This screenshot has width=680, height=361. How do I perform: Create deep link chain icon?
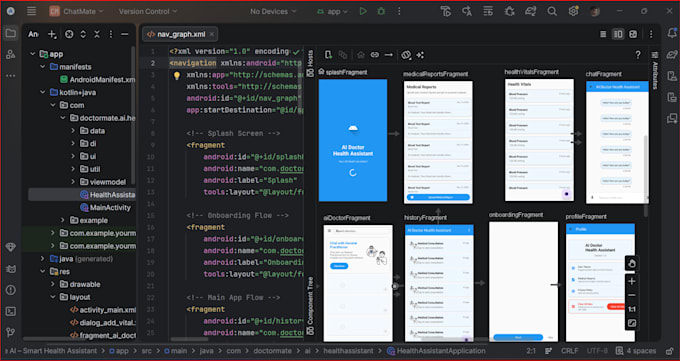375,55
